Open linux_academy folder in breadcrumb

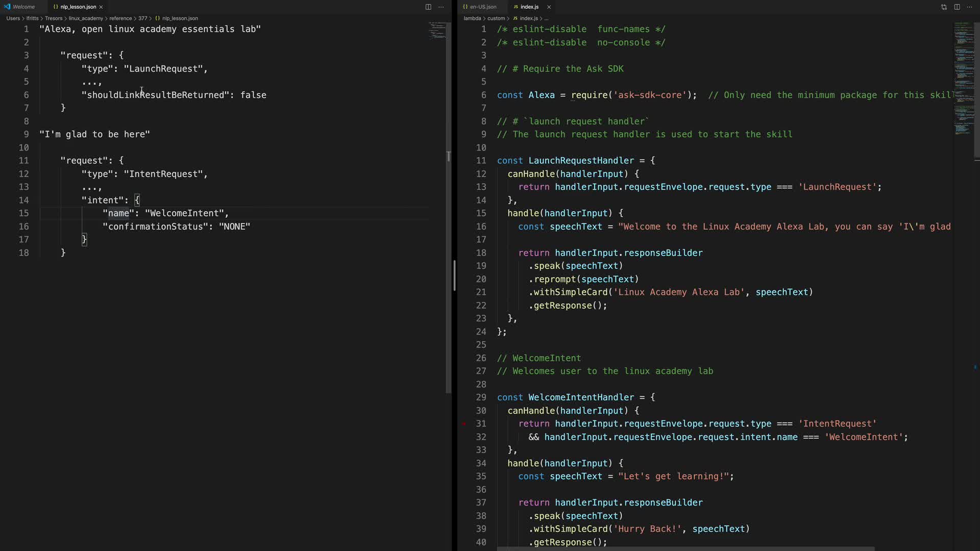click(86, 18)
